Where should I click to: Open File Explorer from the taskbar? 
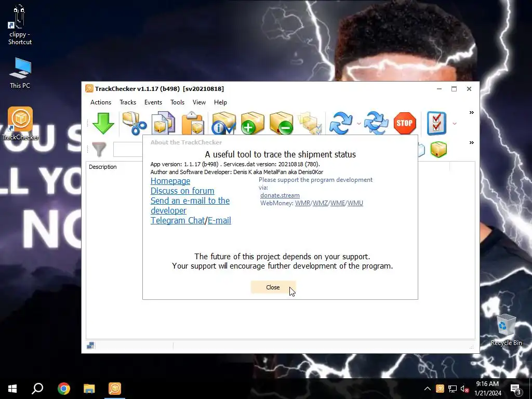[89, 389]
